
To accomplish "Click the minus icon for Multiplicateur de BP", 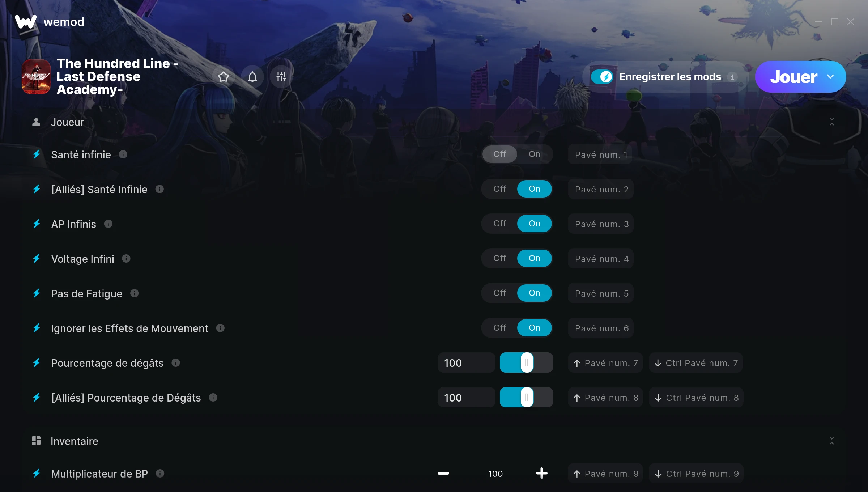I will click(443, 473).
